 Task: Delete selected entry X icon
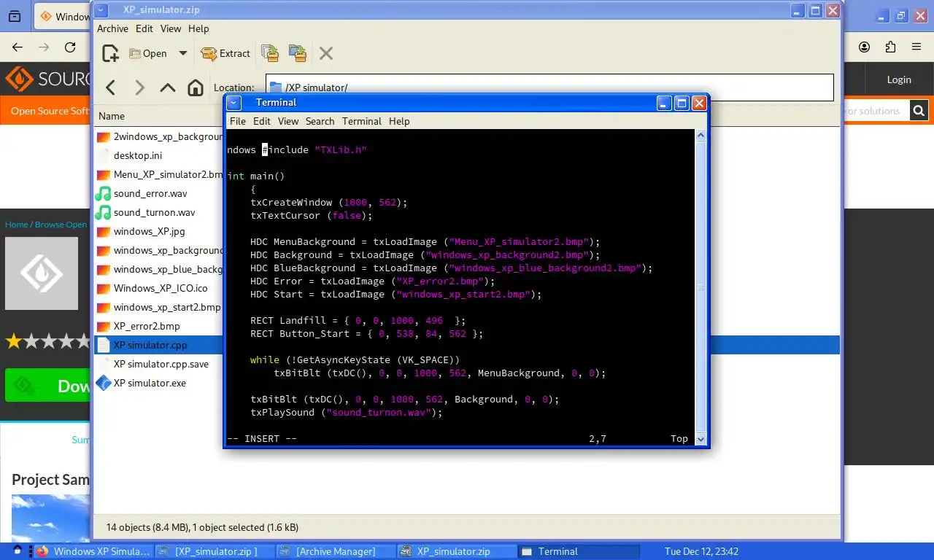pyautogui.click(x=326, y=53)
